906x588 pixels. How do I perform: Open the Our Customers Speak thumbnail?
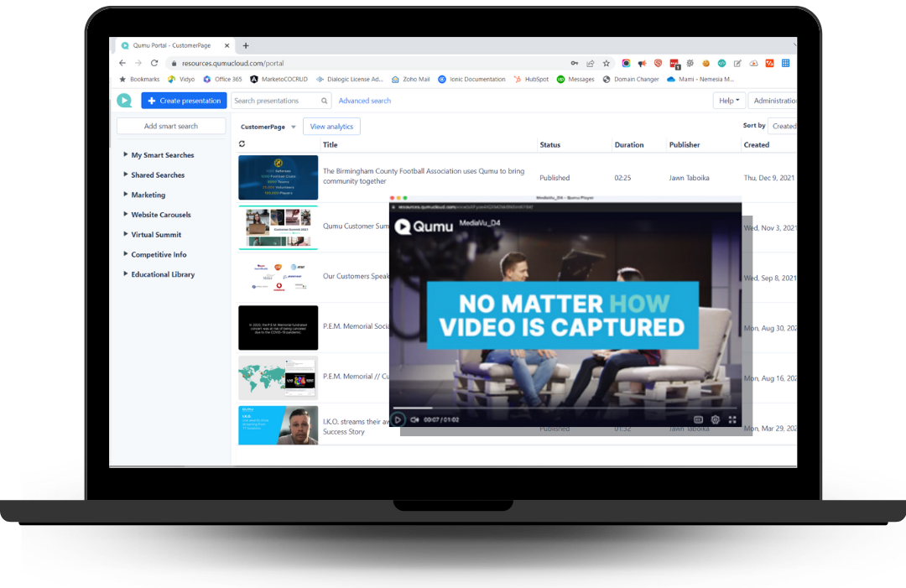click(x=278, y=278)
